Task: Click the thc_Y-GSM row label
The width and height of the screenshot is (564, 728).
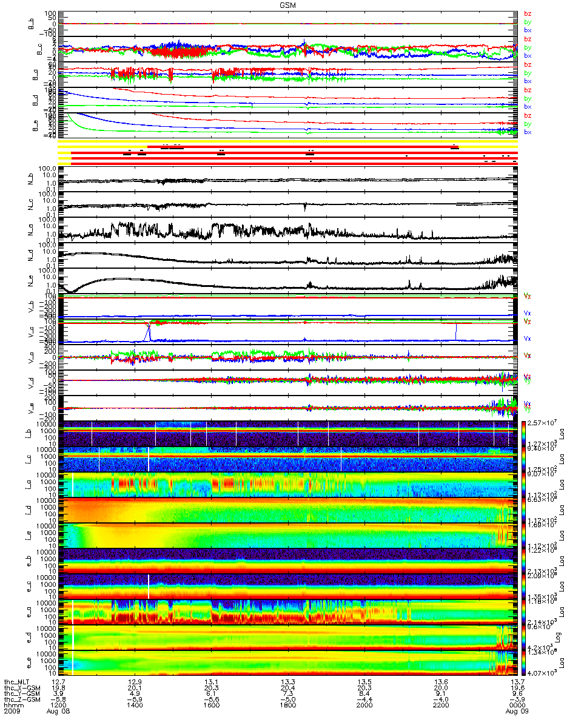Action: (21, 695)
